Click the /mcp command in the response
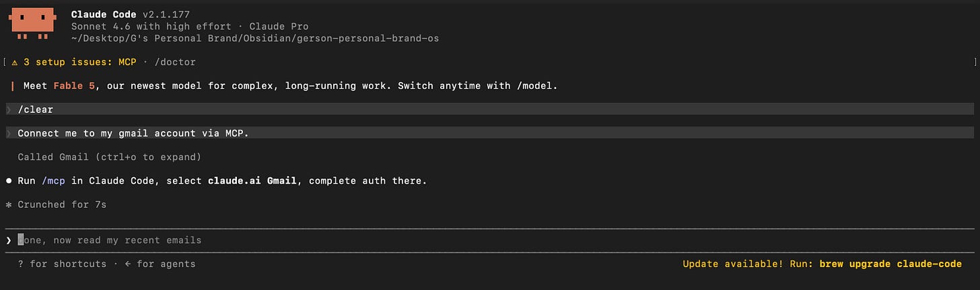980x290 pixels. (53, 181)
